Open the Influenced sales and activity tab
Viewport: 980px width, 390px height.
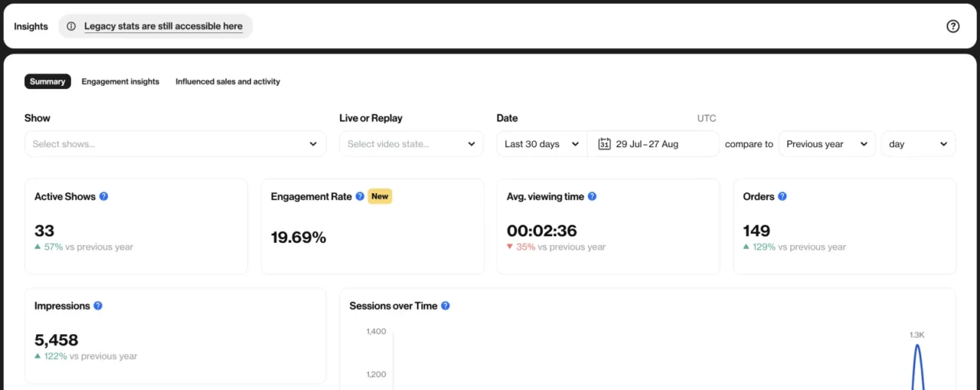coord(227,81)
